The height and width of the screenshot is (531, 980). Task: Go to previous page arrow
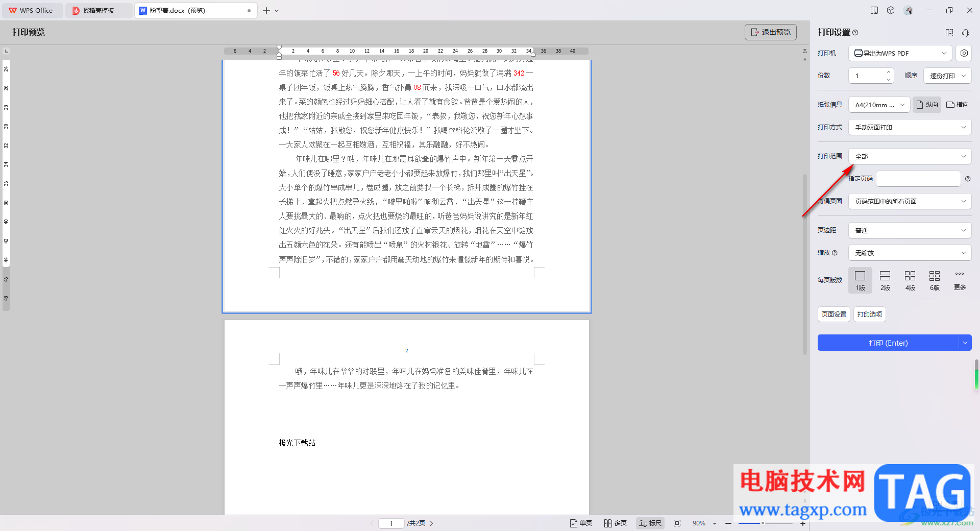(372, 523)
